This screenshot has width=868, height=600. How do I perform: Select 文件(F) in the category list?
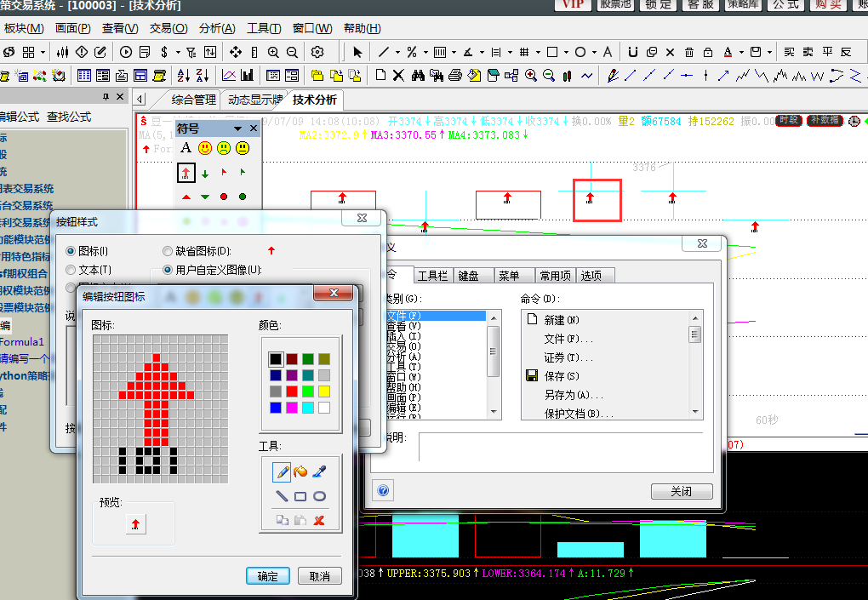coord(436,316)
